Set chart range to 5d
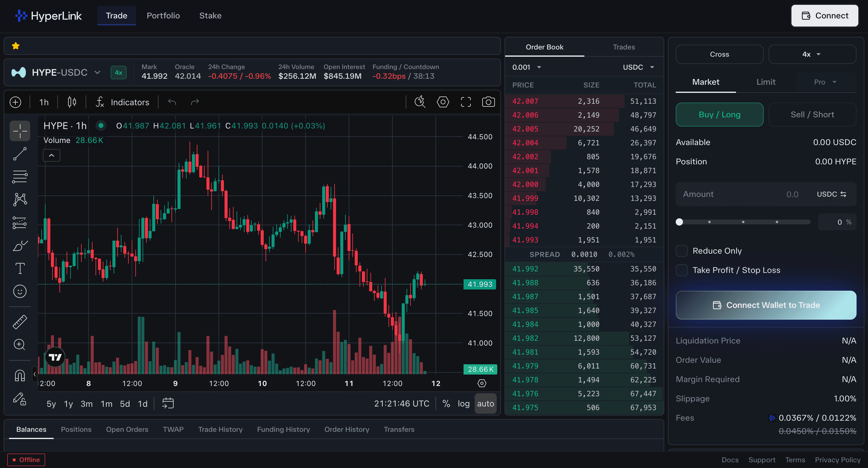 [125, 403]
